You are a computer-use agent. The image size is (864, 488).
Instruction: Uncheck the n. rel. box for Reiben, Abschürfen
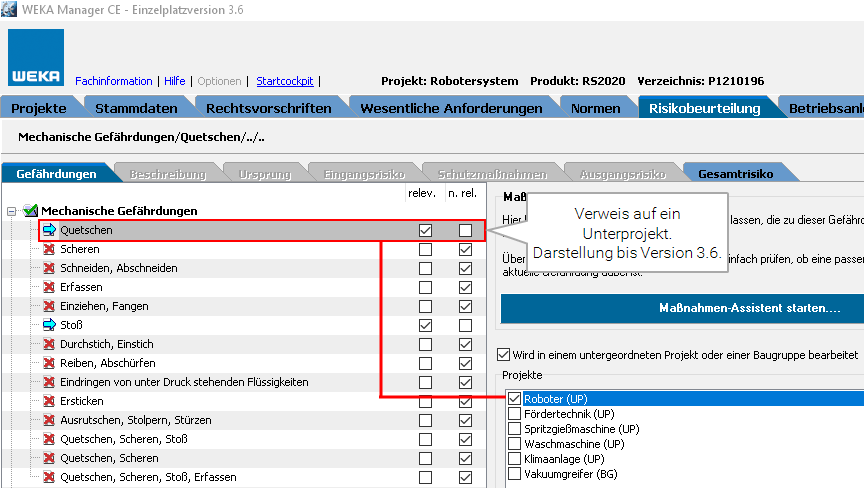(x=465, y=364)
